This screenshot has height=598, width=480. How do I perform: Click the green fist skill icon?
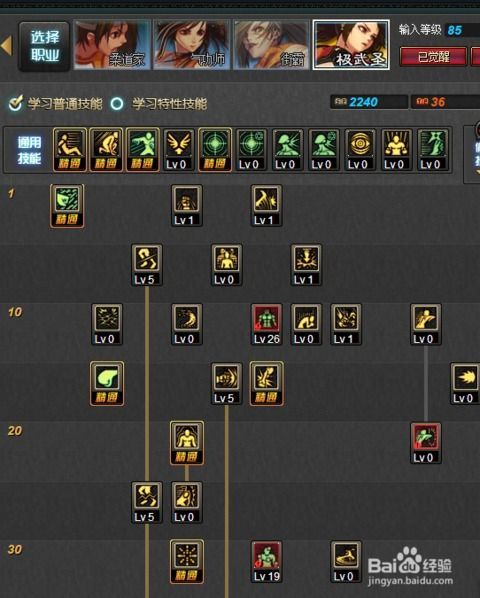coord(107,384)
